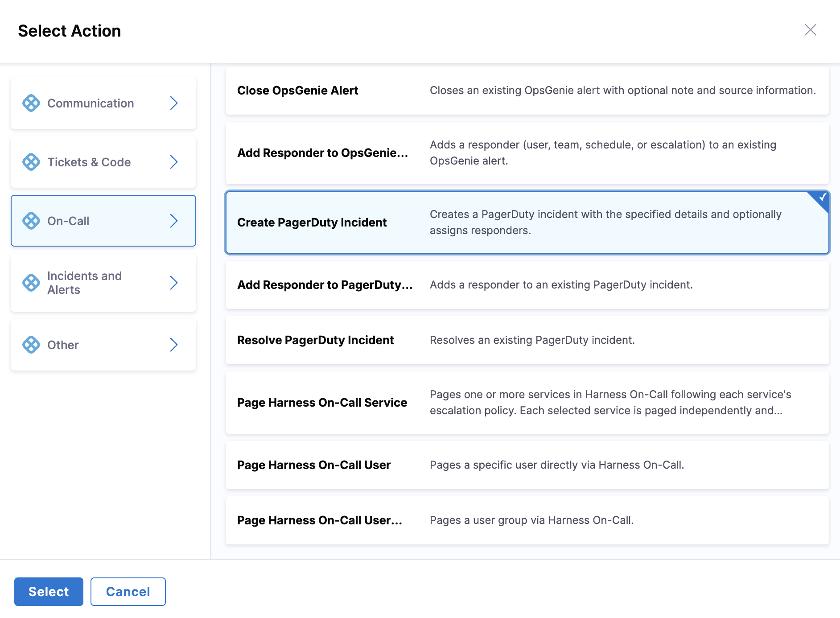Click the selected checkmark on Create PagerDuty Incident
Viewport: 840px width, 618px height.
[x=822, y=198]
